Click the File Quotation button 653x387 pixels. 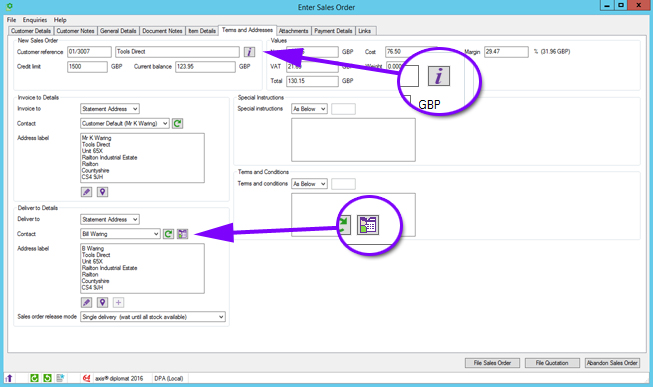[552, 363]
